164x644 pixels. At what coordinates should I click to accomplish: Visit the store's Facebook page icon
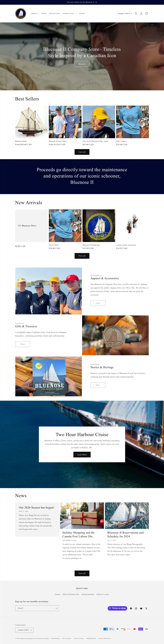pyautogui.click(x=131, y=608)
